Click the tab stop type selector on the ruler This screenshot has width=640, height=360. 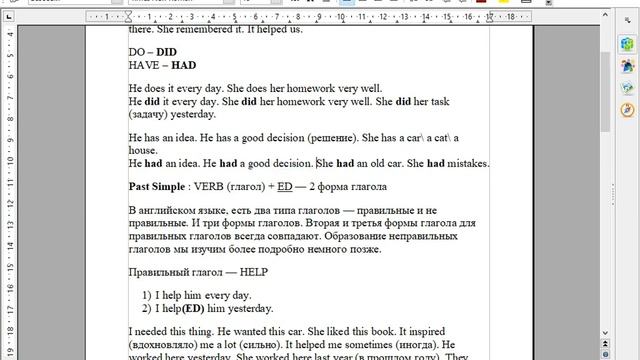point(9,17)
